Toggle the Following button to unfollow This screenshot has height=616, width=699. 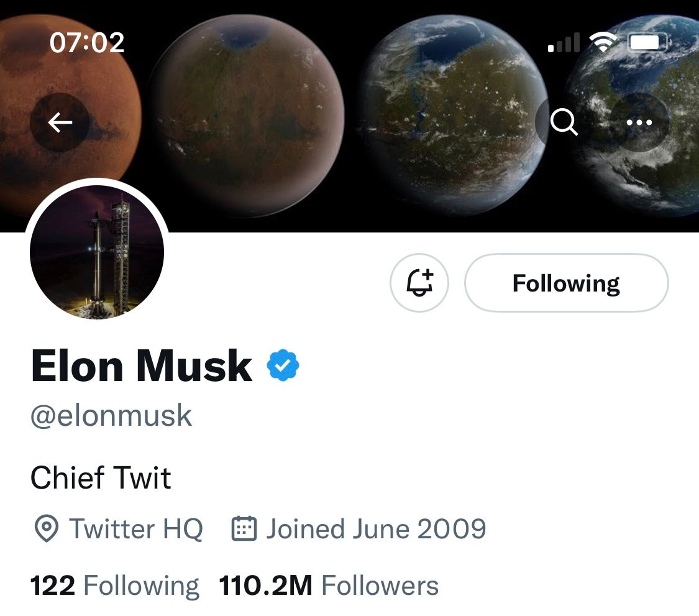point(566,283)
